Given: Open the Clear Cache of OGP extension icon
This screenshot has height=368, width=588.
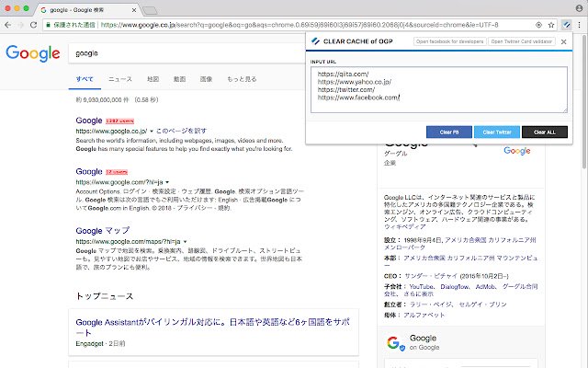Looking at the screenshot, I should tap(566, 25).
